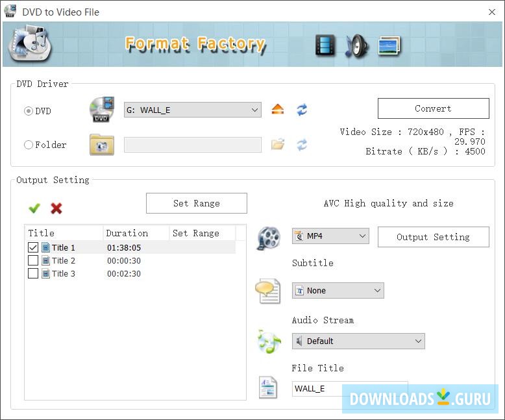The height and width of the screenshot is (420, 505).
Task: Select all titles with green checkmark
Action: 34,208
